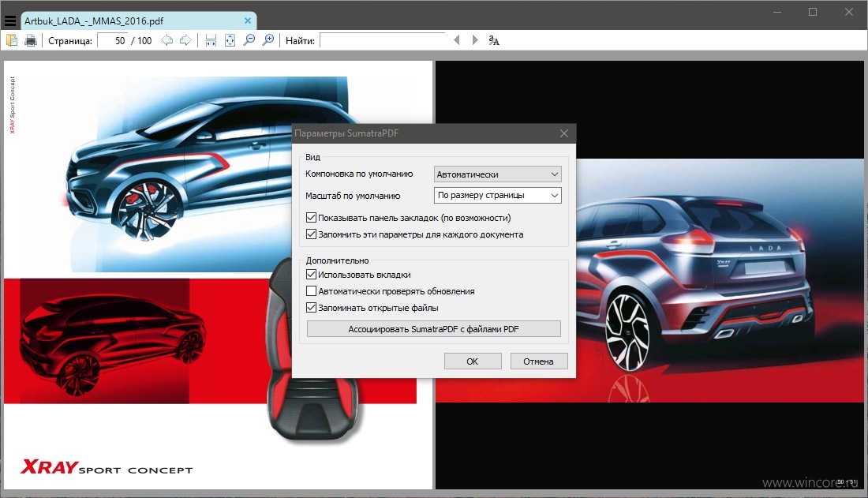Click the Open file toolbar icon

[12, 40]
